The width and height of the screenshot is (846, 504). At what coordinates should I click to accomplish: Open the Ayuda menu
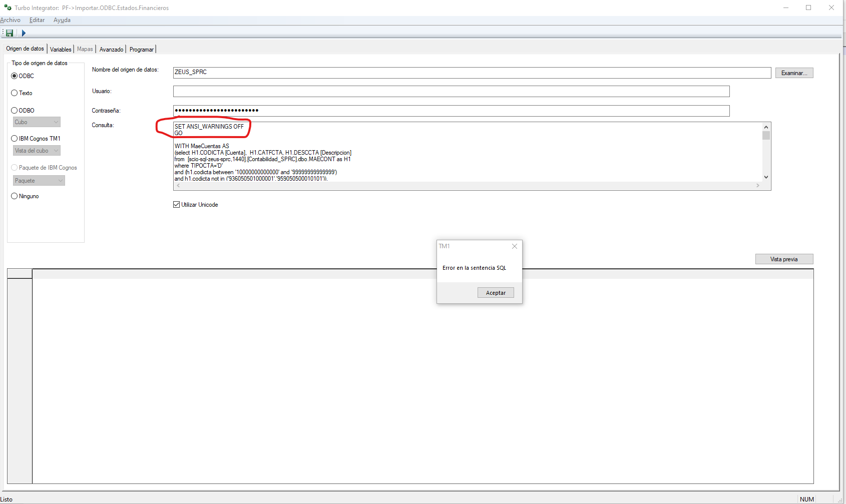pyautogui.click(x=62, y=20)
